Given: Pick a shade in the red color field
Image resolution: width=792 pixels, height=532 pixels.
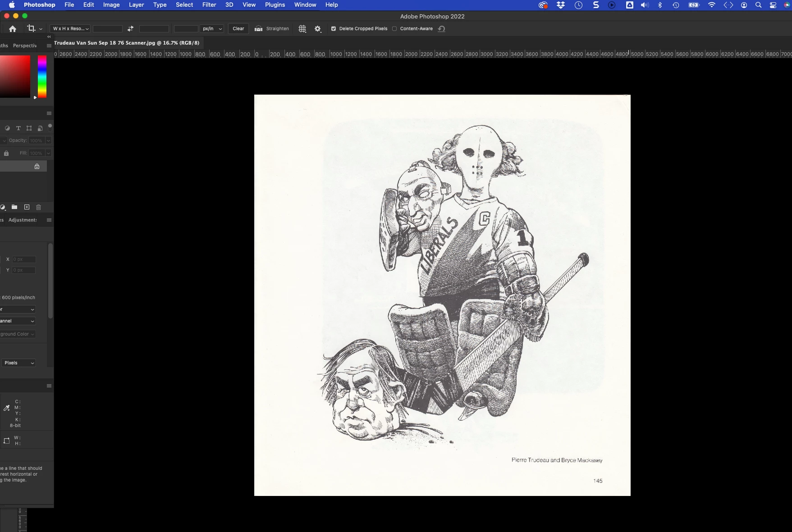Looking at the screenshot, I should [x=15, y=76].
